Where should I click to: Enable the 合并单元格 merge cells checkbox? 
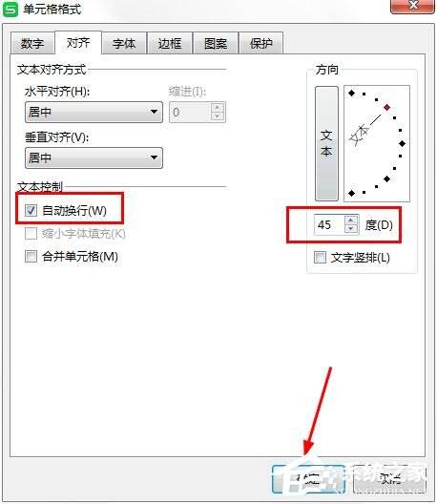[31, 257]
